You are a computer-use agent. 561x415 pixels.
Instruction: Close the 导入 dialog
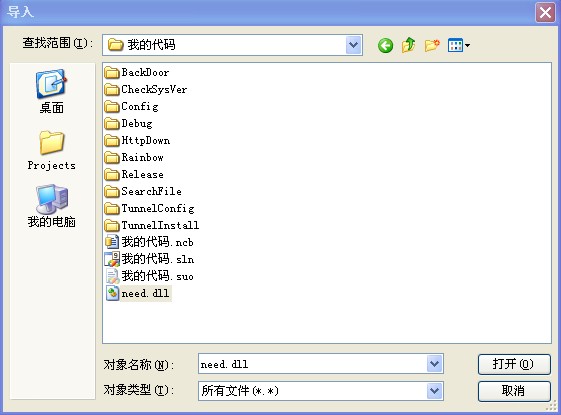coord(545,13)
